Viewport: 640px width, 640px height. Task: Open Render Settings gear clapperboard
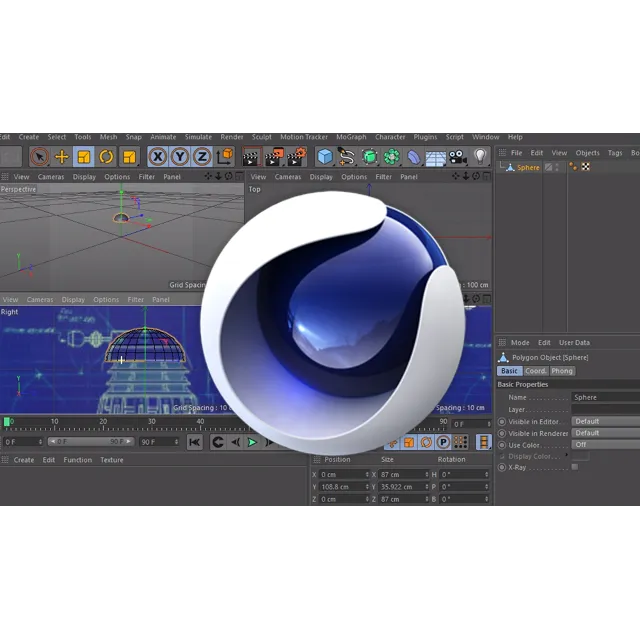[x=296, y=157]
